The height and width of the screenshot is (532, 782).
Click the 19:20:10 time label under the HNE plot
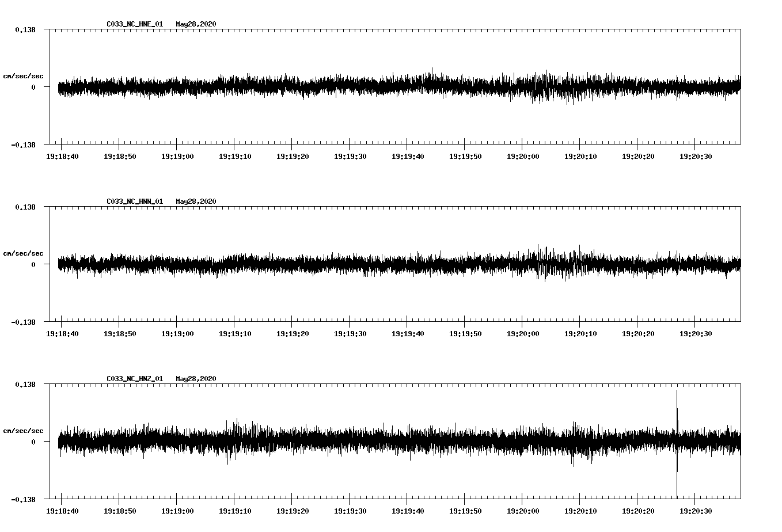click(x=580, y=156)
